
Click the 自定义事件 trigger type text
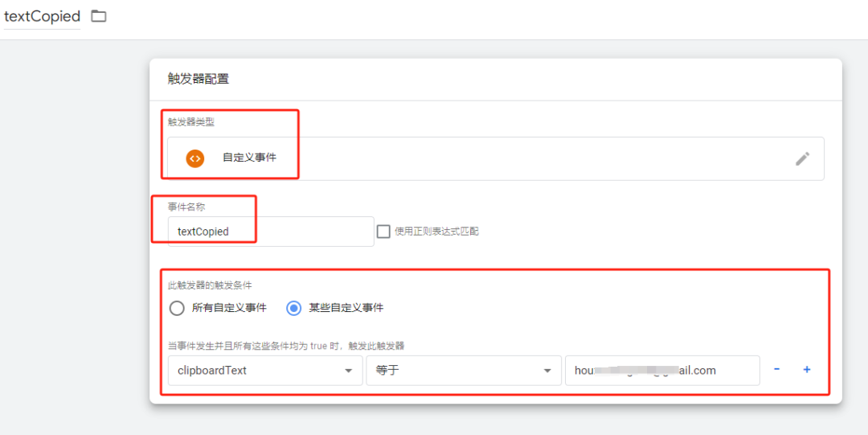point(249,158)
